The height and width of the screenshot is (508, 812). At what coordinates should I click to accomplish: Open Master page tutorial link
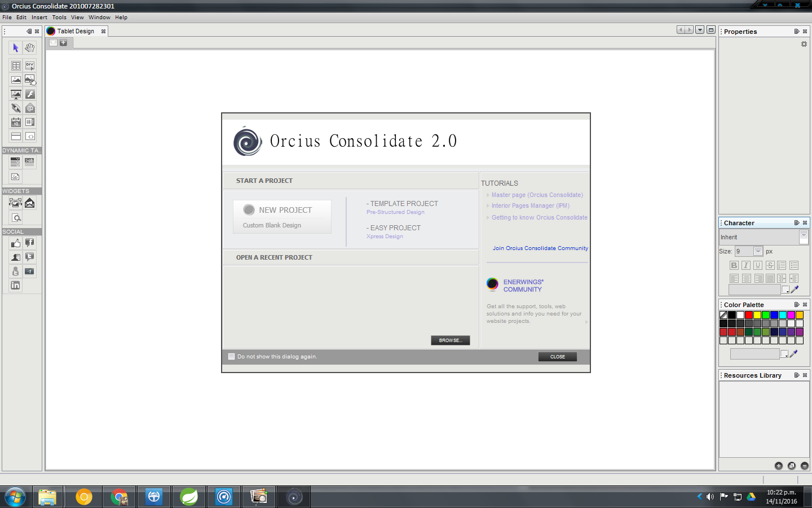coord(537,195)
